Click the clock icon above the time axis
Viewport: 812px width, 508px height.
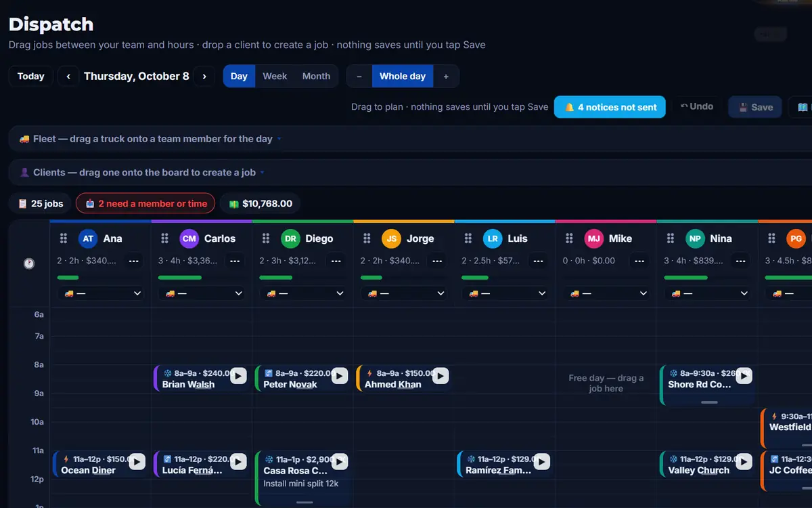tap(29, 263)
